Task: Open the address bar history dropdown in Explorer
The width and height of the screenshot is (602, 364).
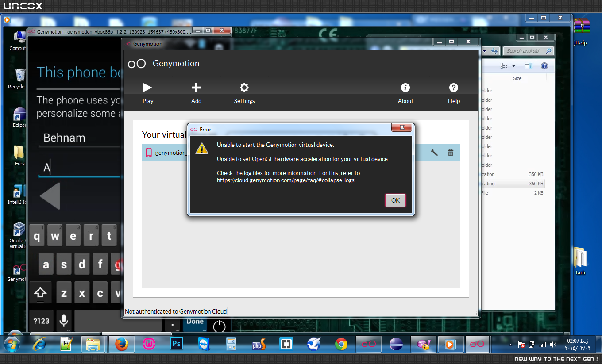Action: [484, 51]
